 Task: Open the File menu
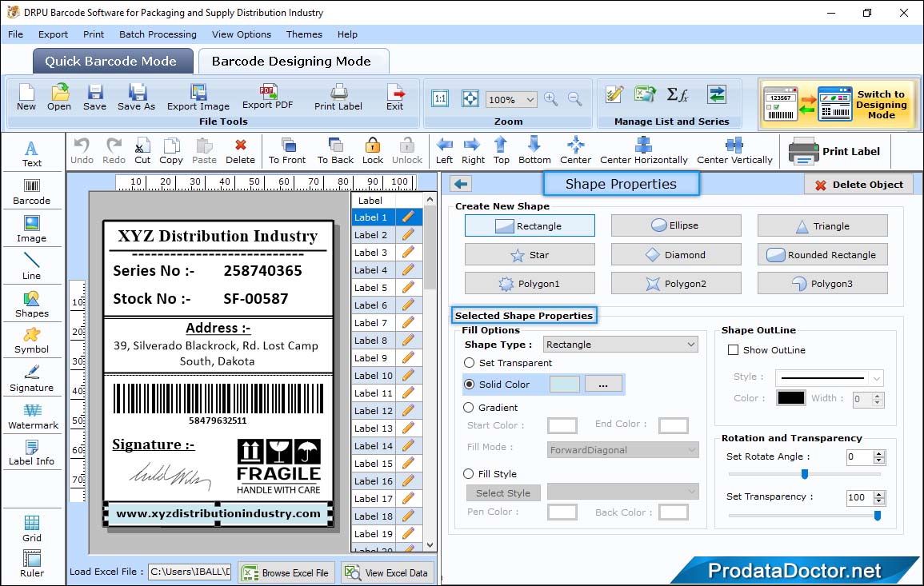coord(16,34)
